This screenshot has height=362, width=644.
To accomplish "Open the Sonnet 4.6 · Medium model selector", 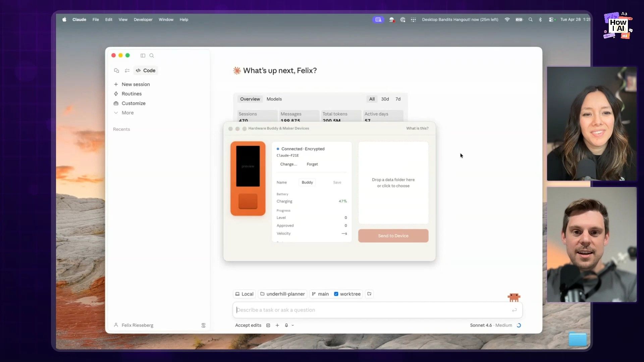I will (491, 325).
